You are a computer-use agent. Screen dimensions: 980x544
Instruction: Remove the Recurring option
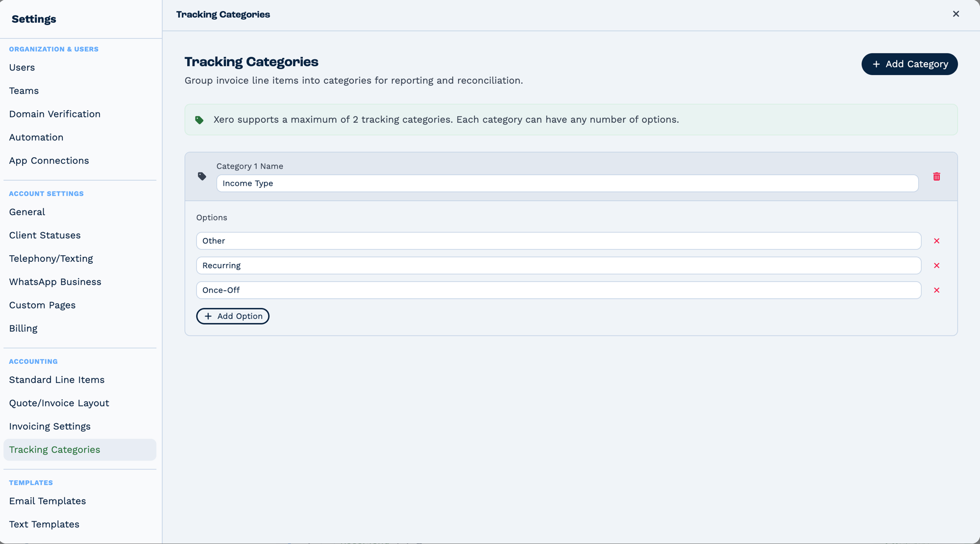(x=936, y=265)
